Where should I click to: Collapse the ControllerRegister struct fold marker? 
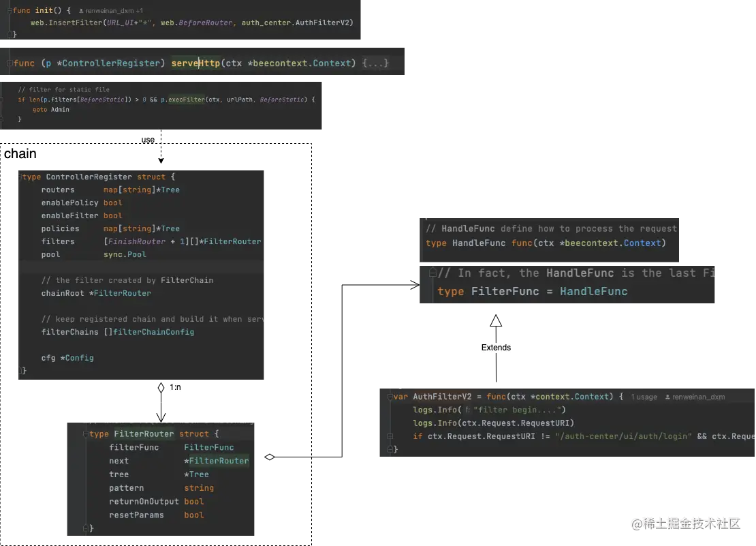pyautogui.click(x=20, y=177)
